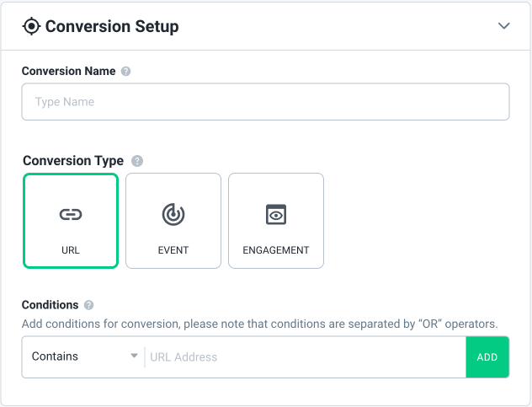Click the Conversion Name help icon
This screenshot has width=532, height=407.
[x=126, y=72]
